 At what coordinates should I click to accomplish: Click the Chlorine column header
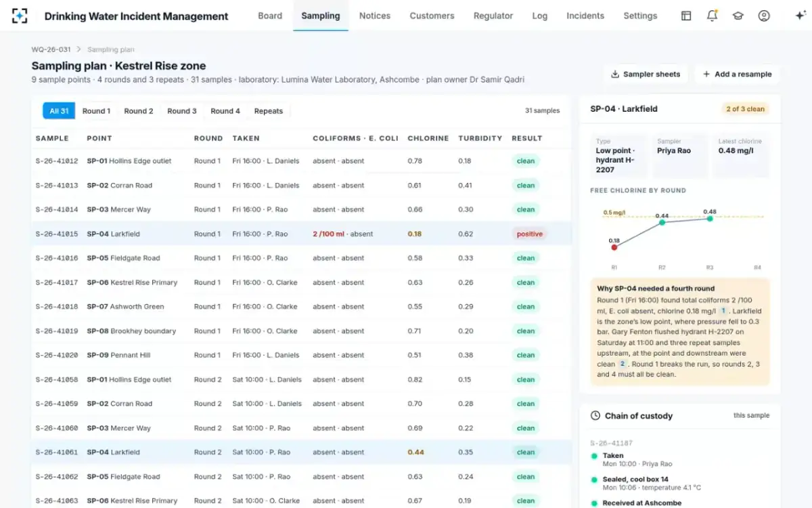(x=428, y=138)
